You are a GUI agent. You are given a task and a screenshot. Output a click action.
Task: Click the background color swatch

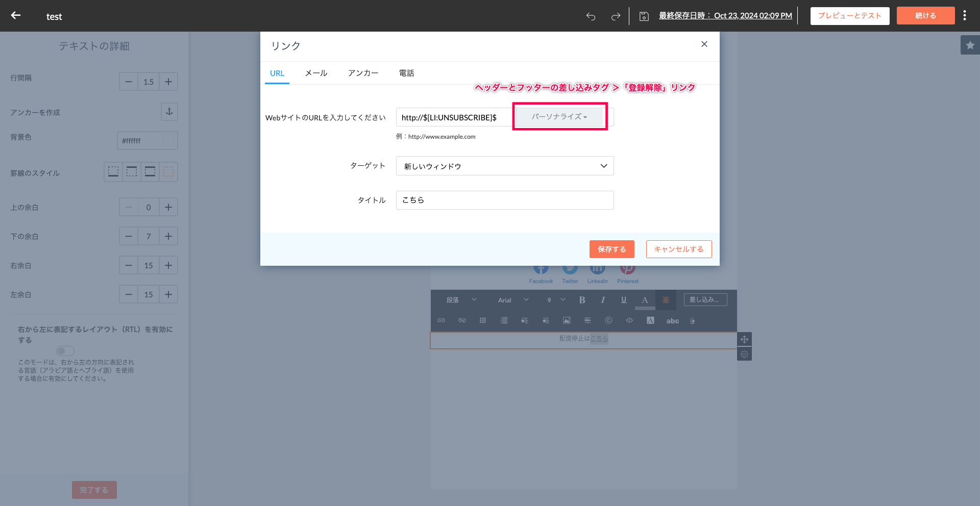[x=168, y=140]
